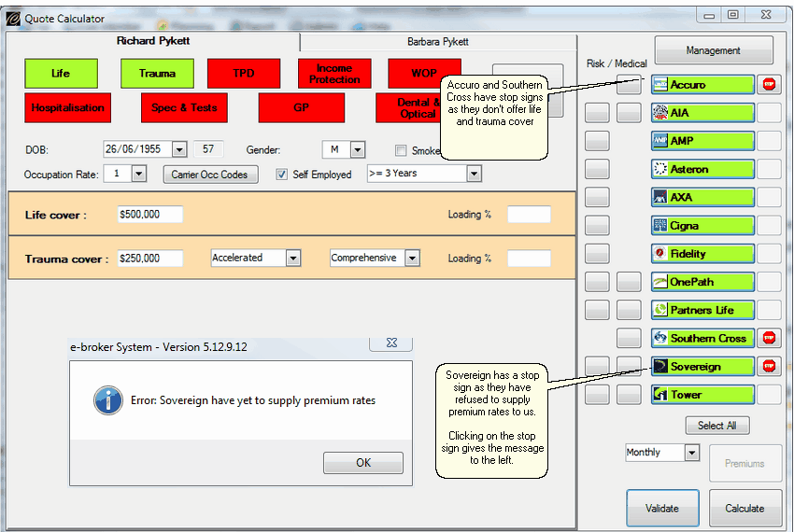The image size is (794, 532).
Task: Select the Partners Life insurer button
Action: [702, 310]
